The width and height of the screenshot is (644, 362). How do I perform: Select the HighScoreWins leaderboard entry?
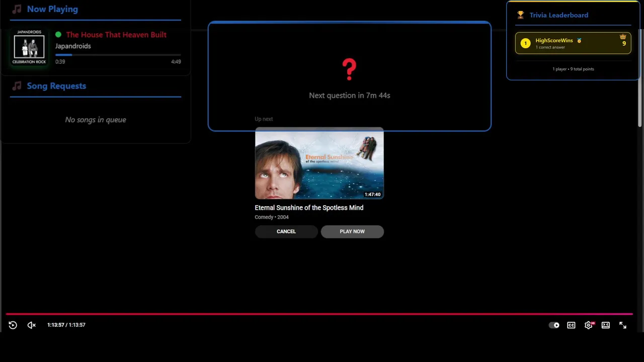(x=573, y=43)
